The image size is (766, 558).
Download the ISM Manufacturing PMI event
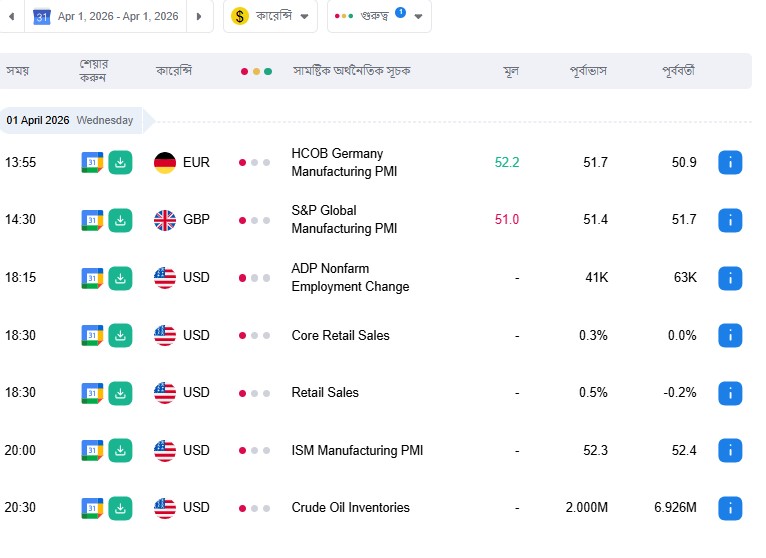(x=120, y=450)
